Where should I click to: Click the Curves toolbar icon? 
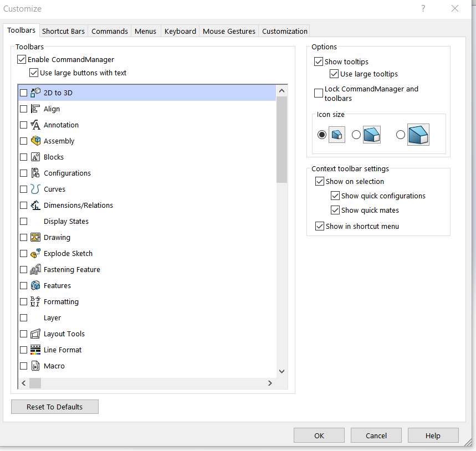point(35,189)
